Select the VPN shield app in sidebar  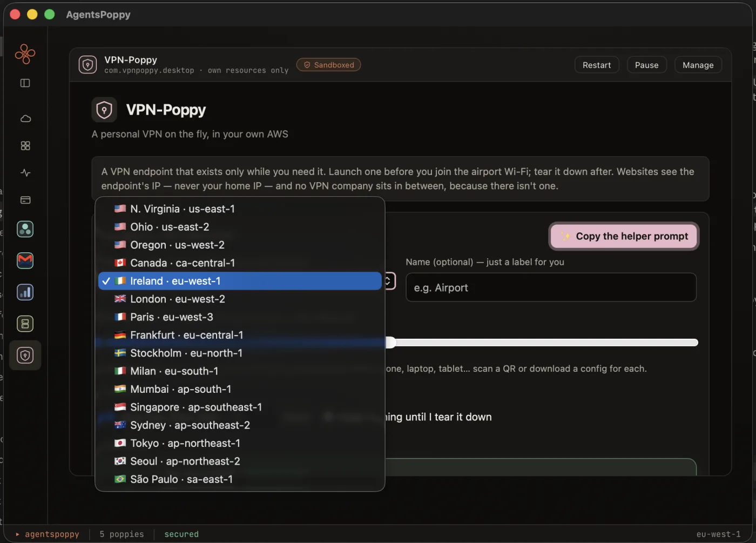(x=25, y=355)
